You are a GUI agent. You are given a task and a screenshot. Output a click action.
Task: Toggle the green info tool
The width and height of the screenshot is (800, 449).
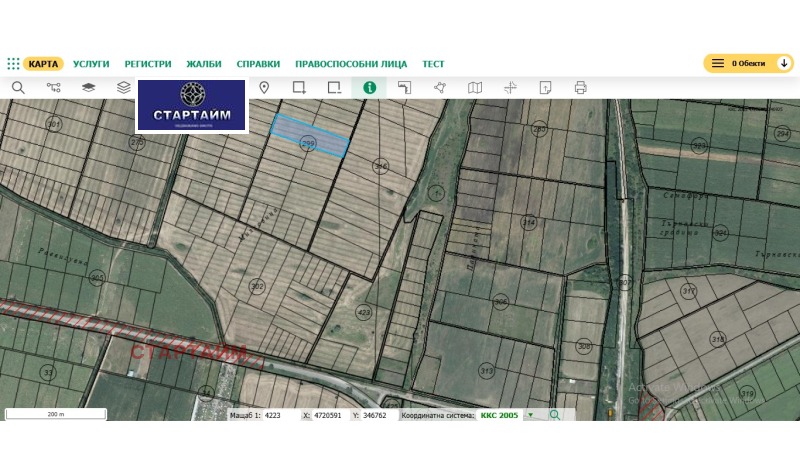click(369, 88)
